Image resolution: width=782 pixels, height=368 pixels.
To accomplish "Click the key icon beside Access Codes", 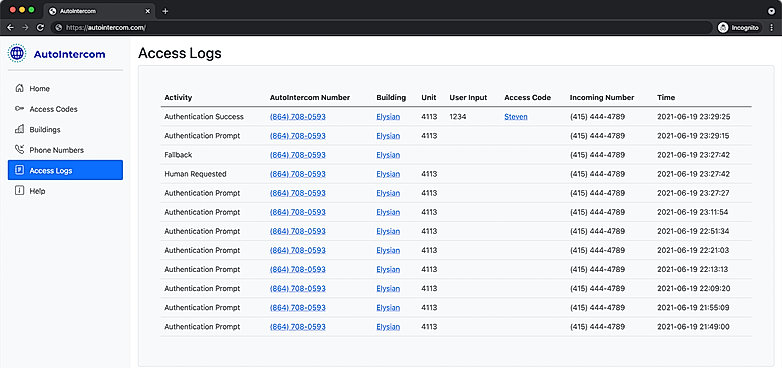I will (x=19, y=109).
